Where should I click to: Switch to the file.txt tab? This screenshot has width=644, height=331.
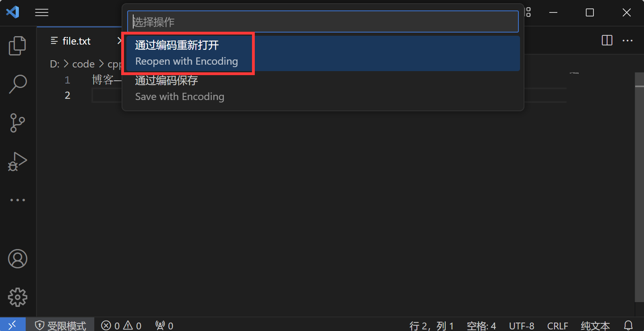(x=76, y=41)
